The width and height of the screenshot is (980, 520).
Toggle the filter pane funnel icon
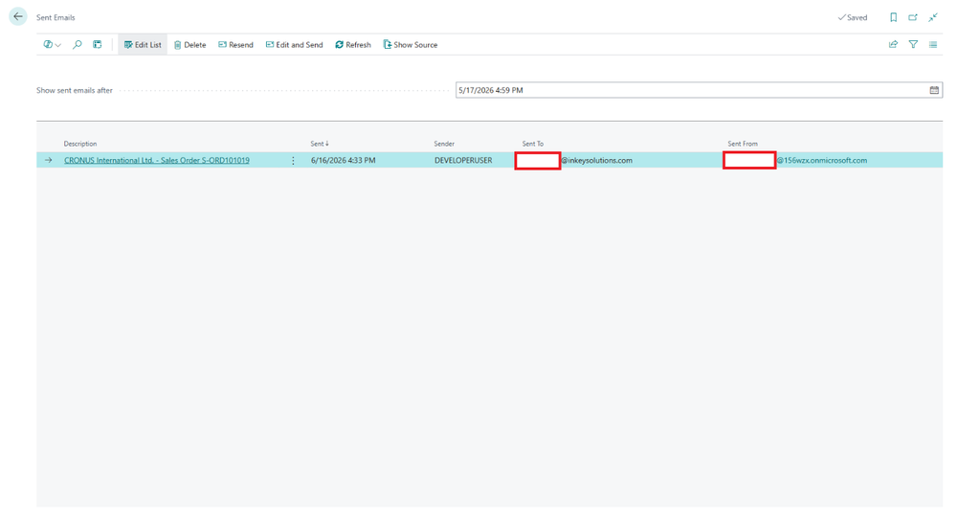pyautogui.click(x=913, y=44)
